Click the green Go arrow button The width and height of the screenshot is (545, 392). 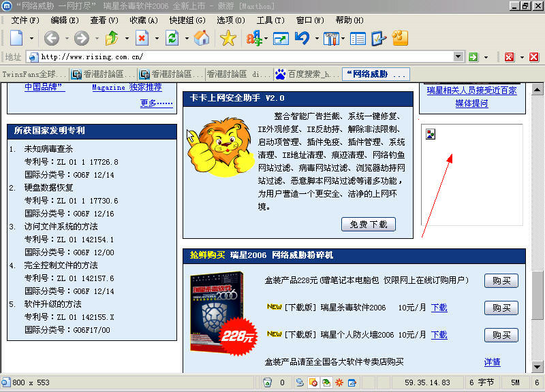tap(473, 57)
